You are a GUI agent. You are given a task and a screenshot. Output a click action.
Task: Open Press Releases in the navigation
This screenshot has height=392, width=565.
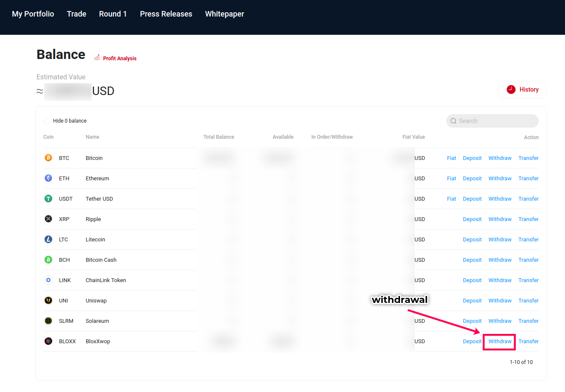pyautogui.click(x=166, y=14)
